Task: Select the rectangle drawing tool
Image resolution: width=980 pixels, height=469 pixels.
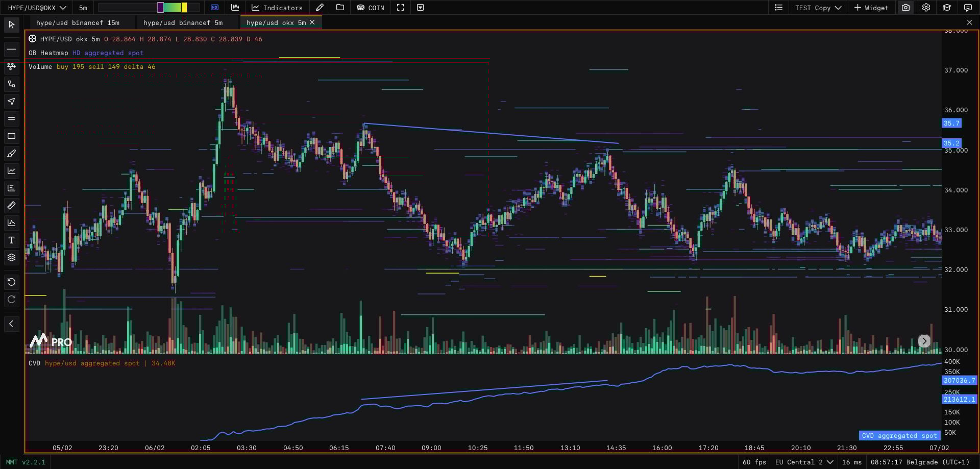Action: (x=11, y=136)
